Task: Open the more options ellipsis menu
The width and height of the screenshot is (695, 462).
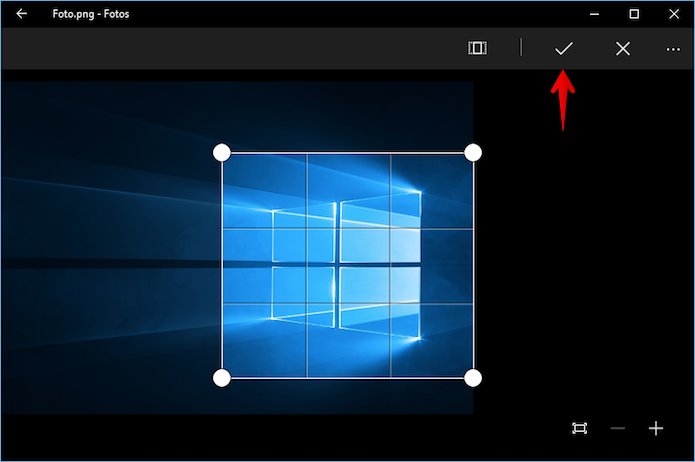Action: pos(673,49)
